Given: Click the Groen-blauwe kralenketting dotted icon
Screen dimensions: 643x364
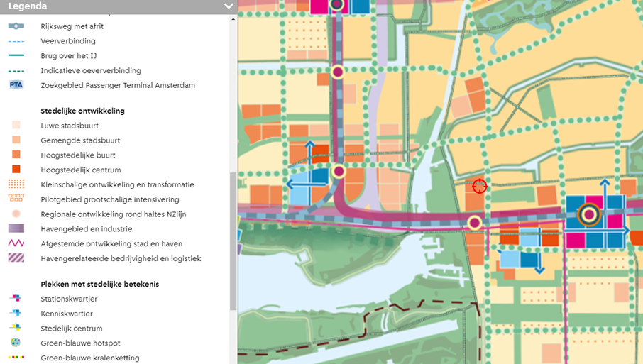Looking at the screenshot, I should 16,357.
